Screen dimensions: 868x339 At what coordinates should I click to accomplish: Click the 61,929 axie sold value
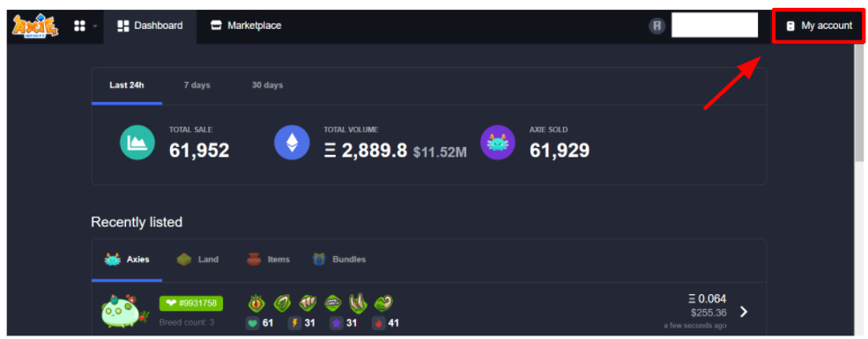click(560, 150)
